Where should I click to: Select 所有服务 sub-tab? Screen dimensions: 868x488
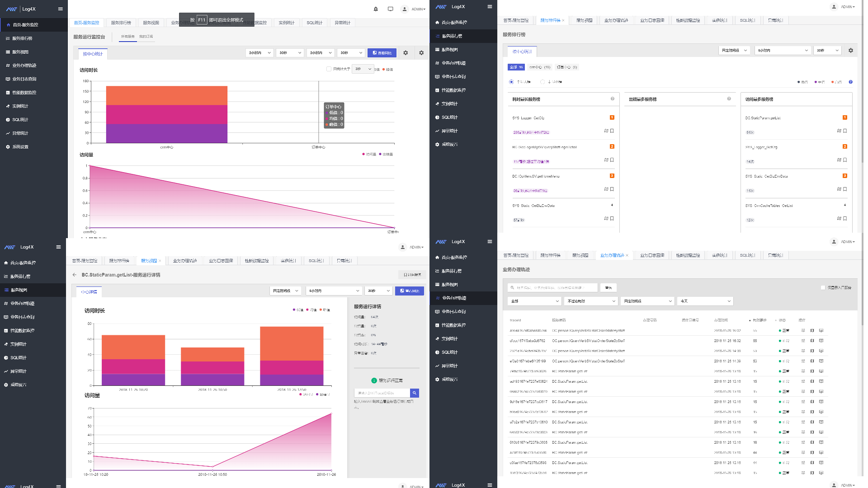coord(128,37)
